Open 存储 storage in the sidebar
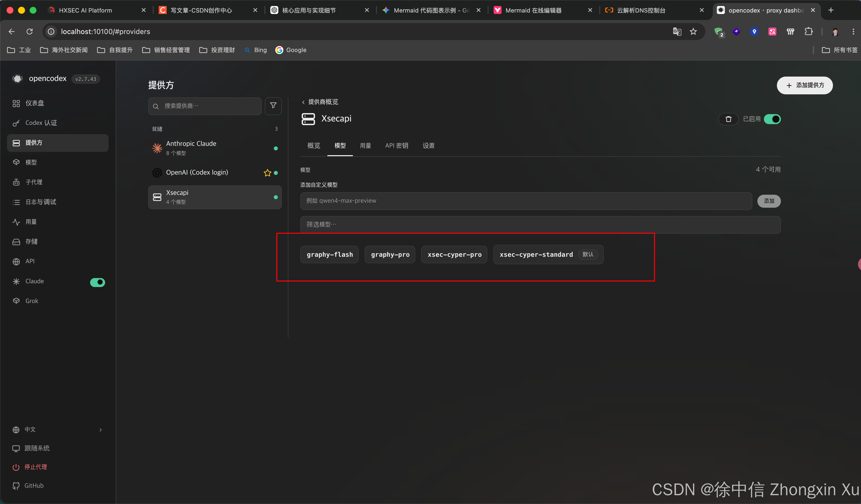This screenshot has width=861, height=504. click(57, 241)
